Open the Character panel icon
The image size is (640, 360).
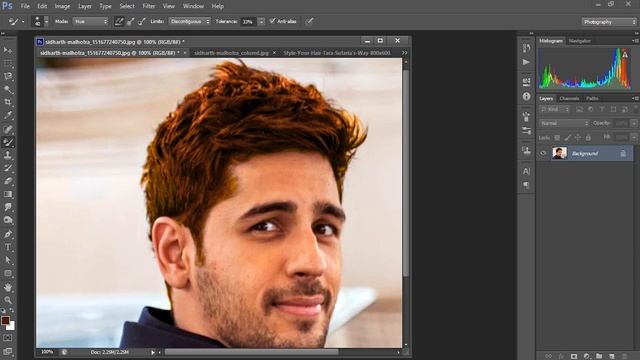[x=527, y=171]
